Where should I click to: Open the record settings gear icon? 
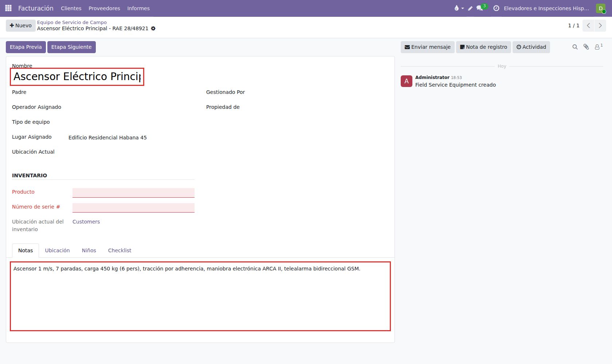[153, 28]
